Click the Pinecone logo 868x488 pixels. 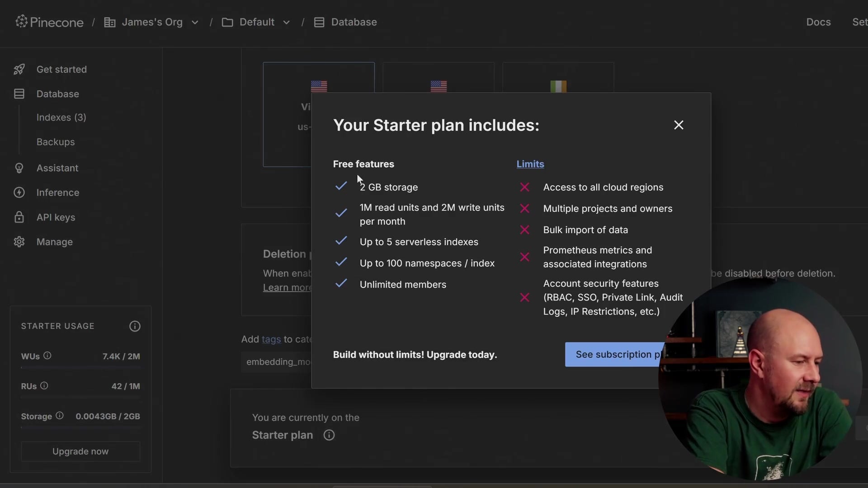50,22
